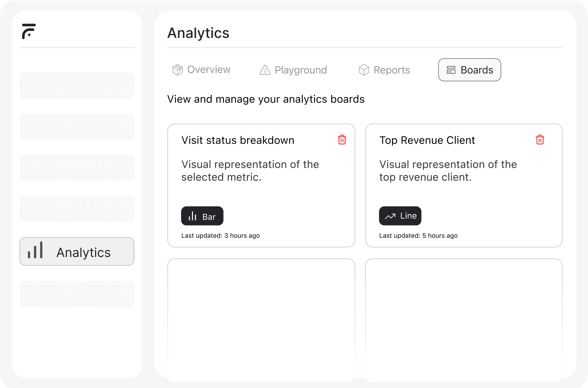The width and height of the screenshot is (588, 388).
Task: Open the Top Revenue Client board title
Action: [x=427, y=140]
